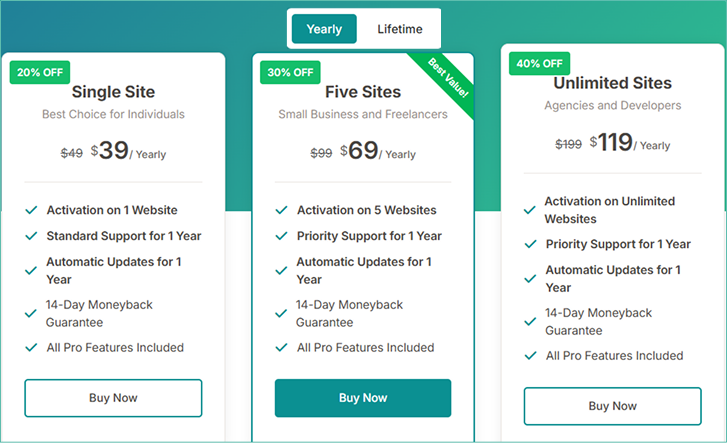Click Buy Now for Single Site plan
This screenshot has width=727, height=443.
coord(113,398)
